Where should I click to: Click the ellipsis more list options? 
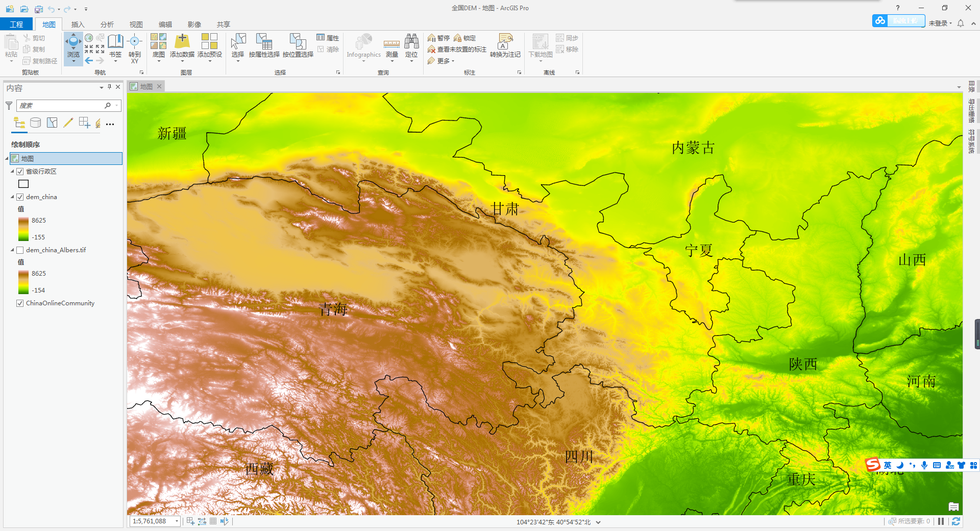click(x=110, y=124)
